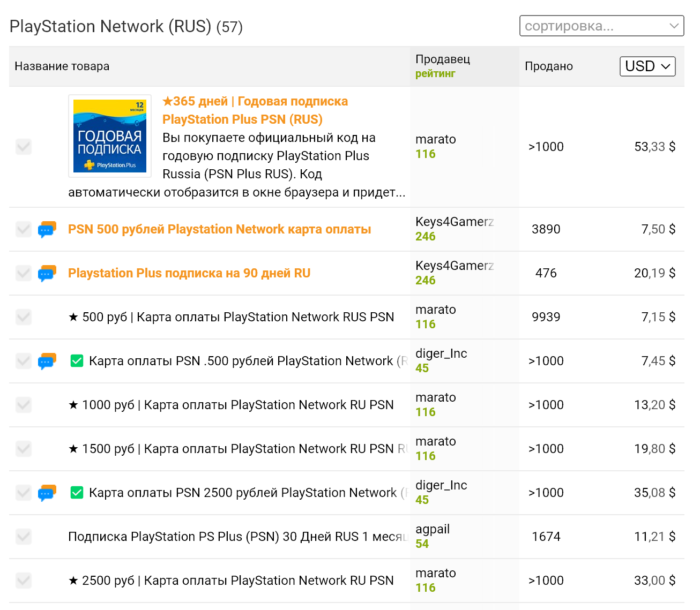Click PlayStation Network (RUS) category heading
This screenshot has height=610, width=700.
tap(110, 26)
